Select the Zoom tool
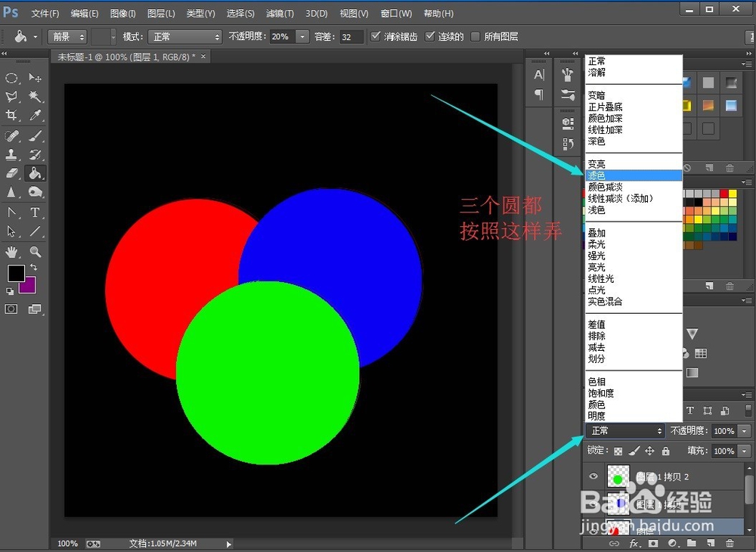Screen dimensions: 756x552 tap(35, 252)
